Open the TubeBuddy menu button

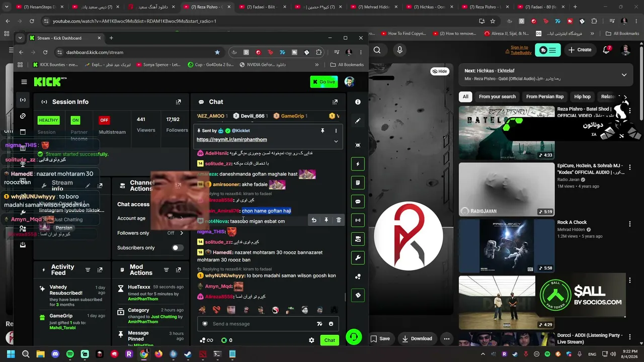547,50
